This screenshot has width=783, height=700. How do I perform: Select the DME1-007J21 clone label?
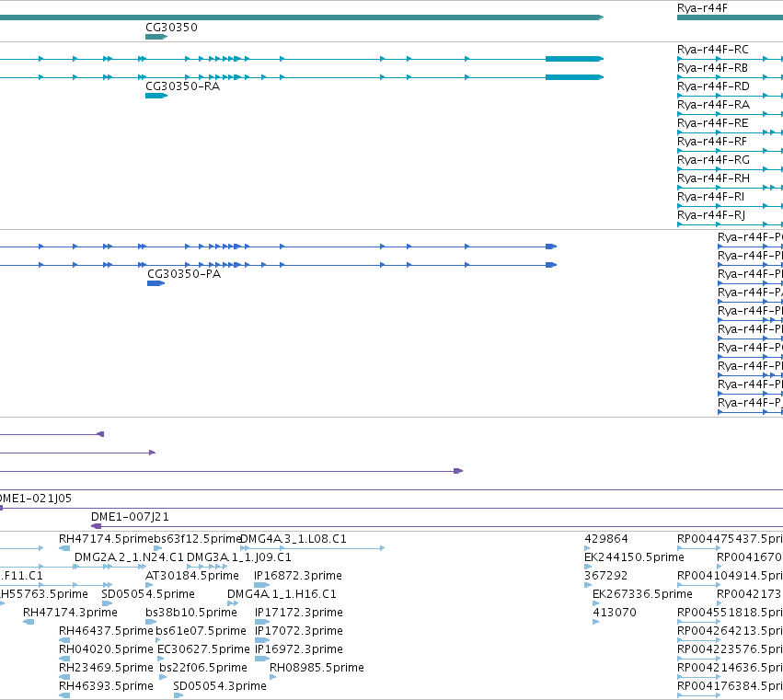[x=130, y=517]
